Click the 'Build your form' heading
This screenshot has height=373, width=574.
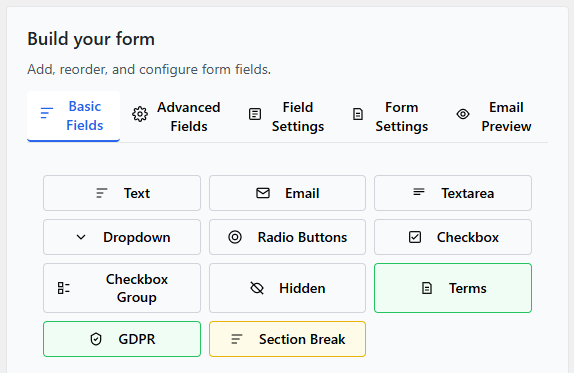click(91, 39)
